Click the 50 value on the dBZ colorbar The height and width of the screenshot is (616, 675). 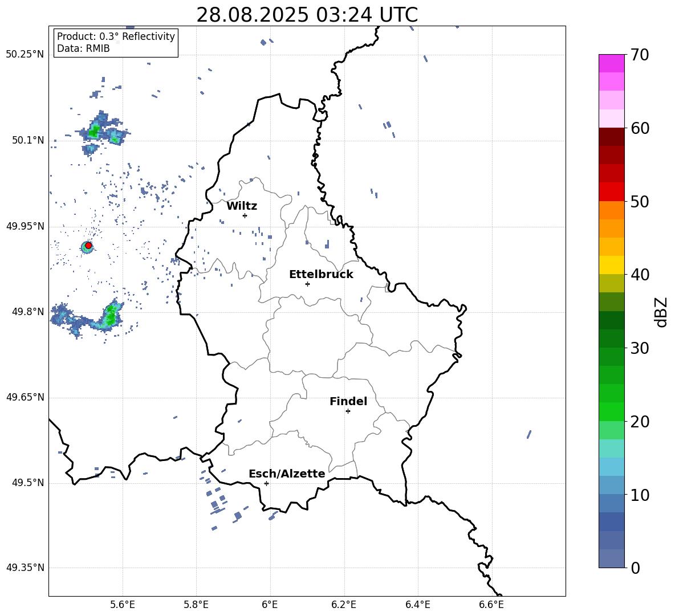[x=640, y=202]
